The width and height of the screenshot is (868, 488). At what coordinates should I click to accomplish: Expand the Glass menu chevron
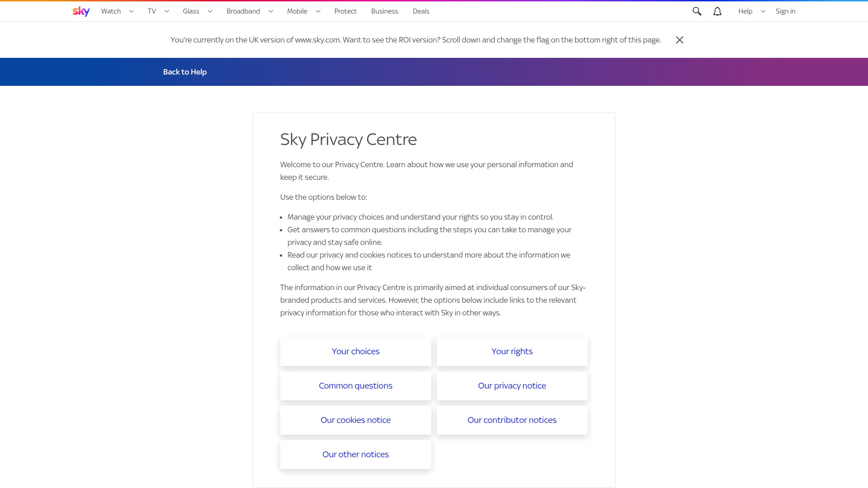coord(210,11)
